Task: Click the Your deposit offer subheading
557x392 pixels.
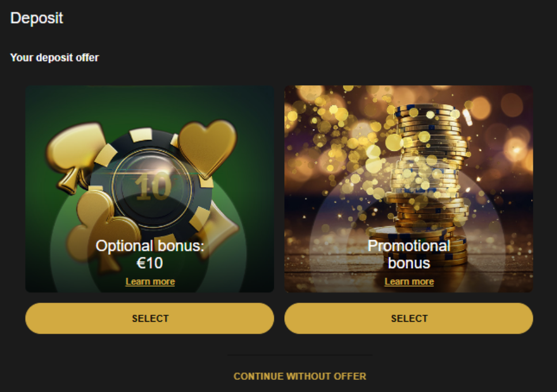Action: coord(54,58)
